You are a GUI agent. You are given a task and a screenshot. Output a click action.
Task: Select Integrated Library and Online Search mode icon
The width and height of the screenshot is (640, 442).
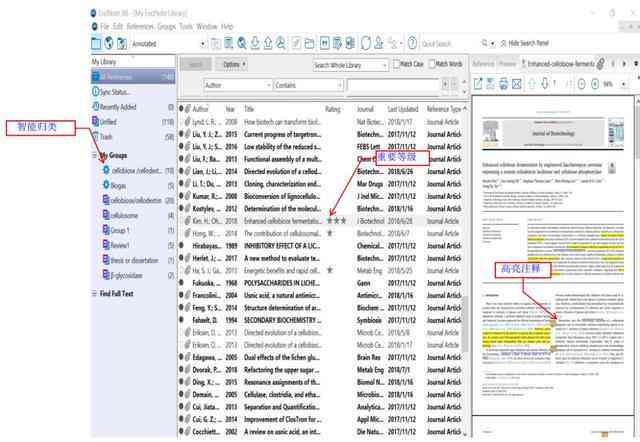click(x=122, y=43)
